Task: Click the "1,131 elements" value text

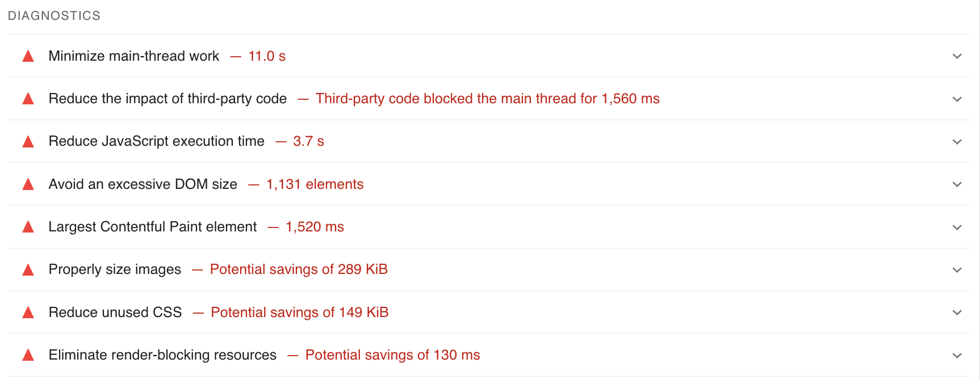Action: click(315, 184)
